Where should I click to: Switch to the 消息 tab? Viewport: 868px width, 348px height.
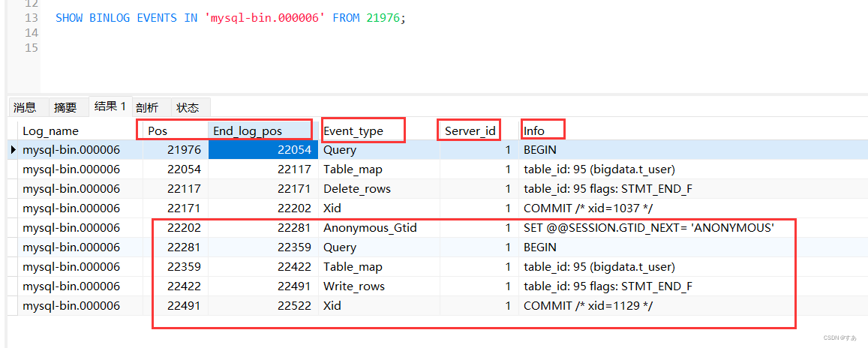(x=25, y=107)
